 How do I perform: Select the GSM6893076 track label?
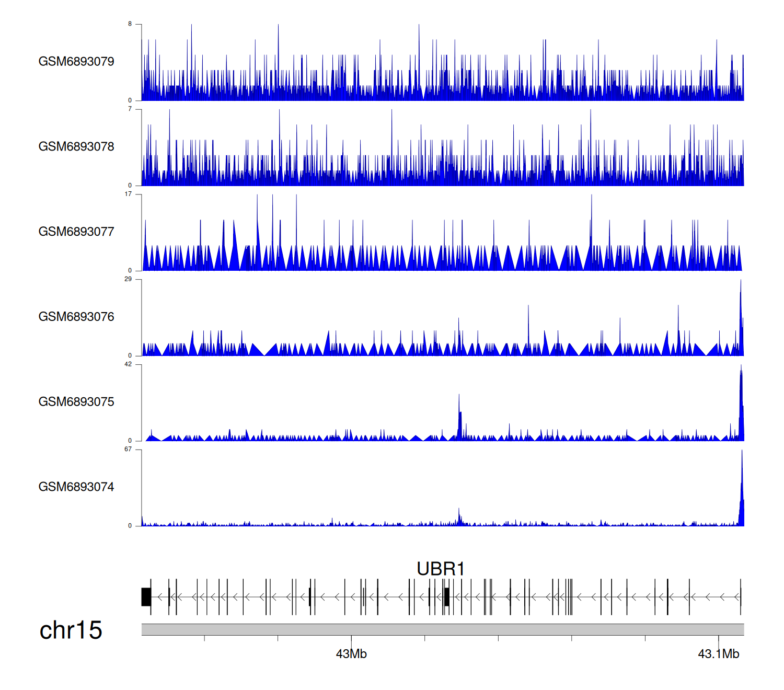76,317
